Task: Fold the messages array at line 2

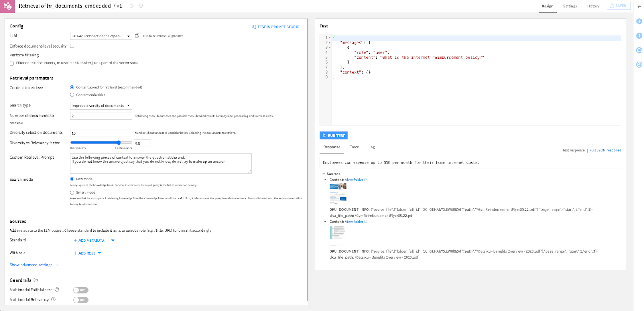Action: 330,43
